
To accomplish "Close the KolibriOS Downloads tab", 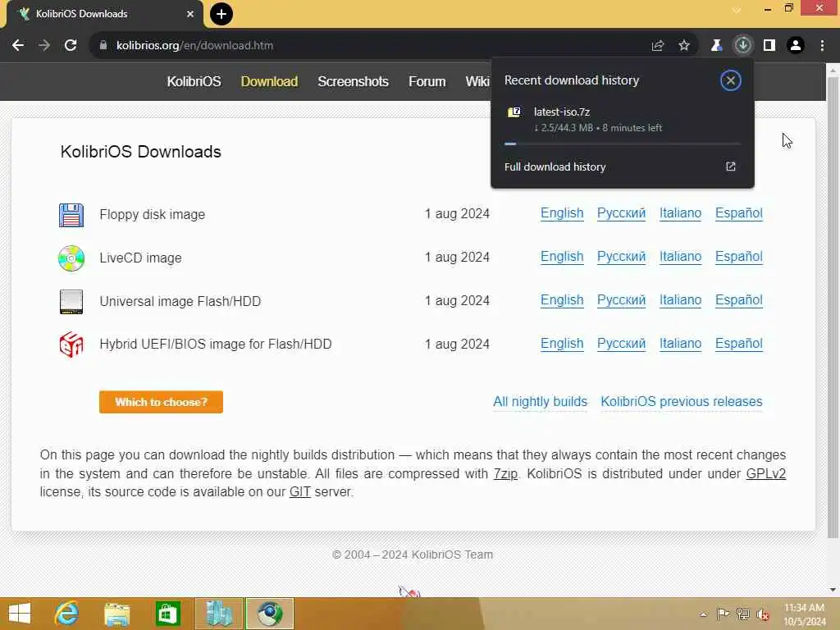I will coord(190,14).
